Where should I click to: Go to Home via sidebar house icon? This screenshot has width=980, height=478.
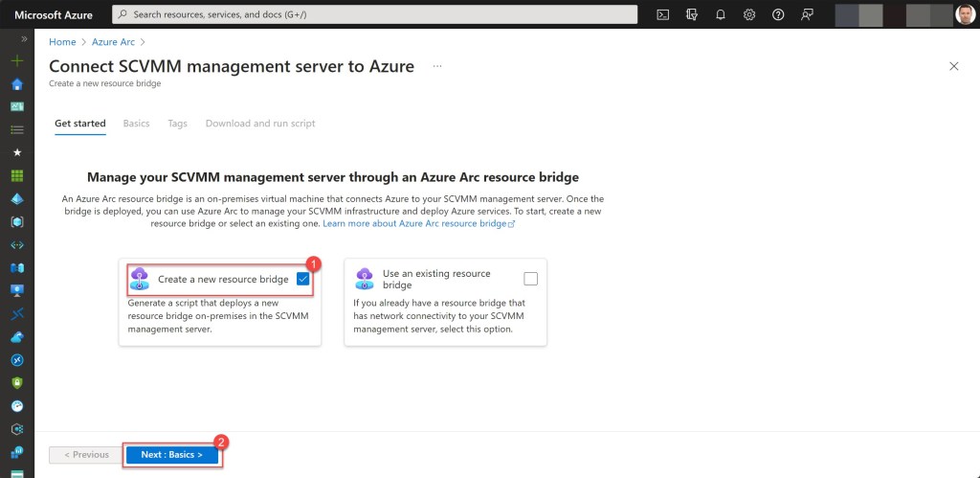tap(16, 83)
